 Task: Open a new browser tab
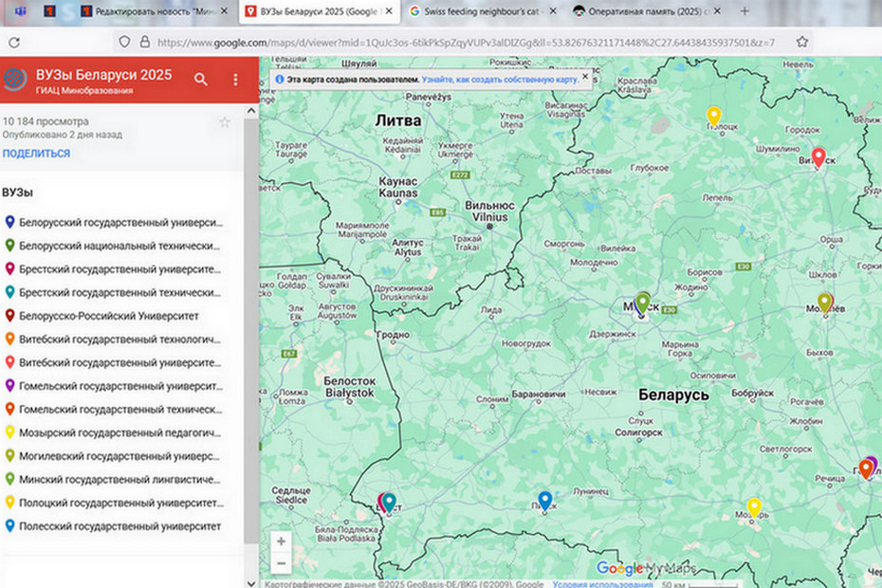point(744,11)
